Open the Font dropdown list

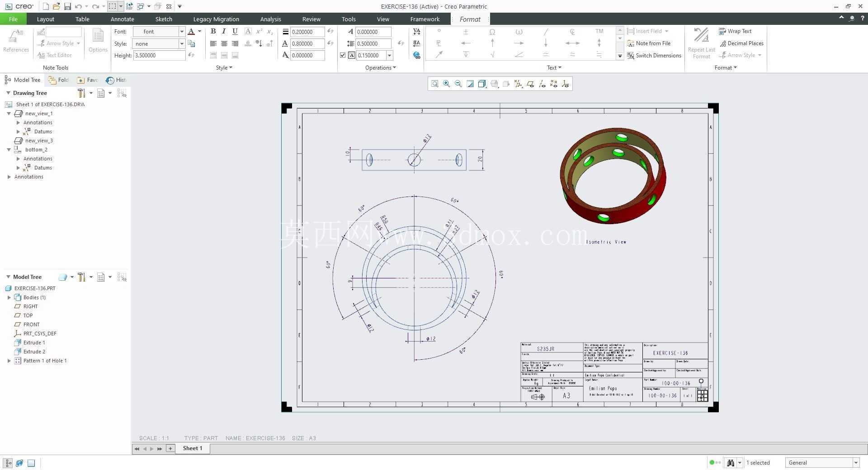pyautogui.click(x=182, y=32)
